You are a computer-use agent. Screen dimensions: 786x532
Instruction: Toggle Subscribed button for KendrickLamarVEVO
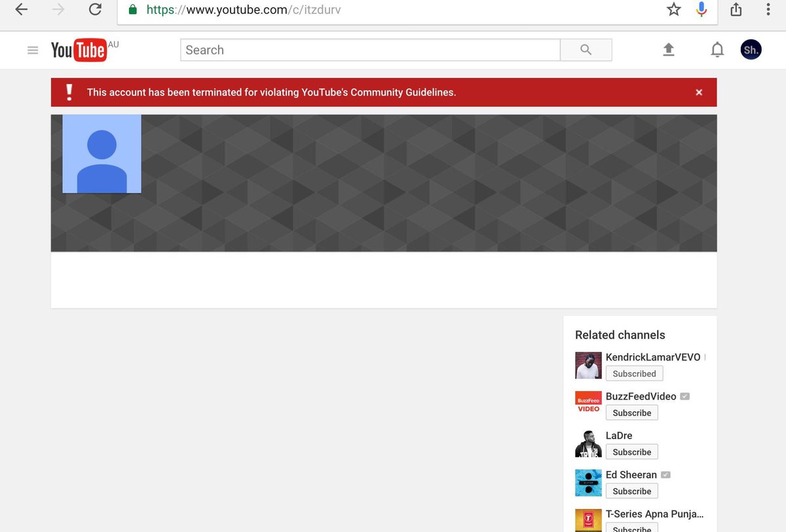(x=634, y=373)
